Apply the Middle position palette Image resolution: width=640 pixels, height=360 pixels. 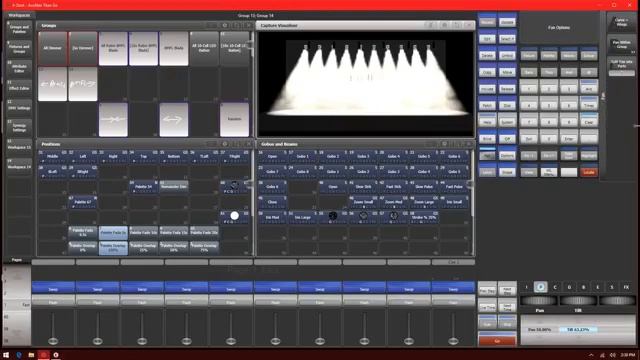point(53,156)
